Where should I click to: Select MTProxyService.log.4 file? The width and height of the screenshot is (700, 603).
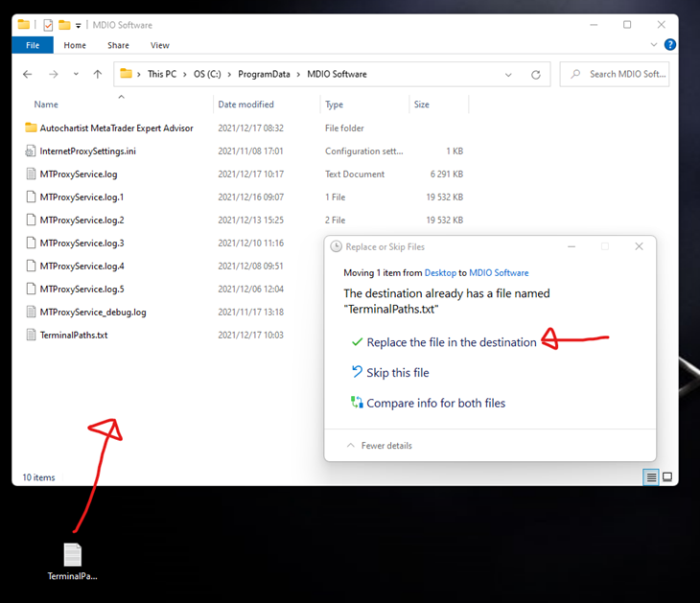(82, 266)
